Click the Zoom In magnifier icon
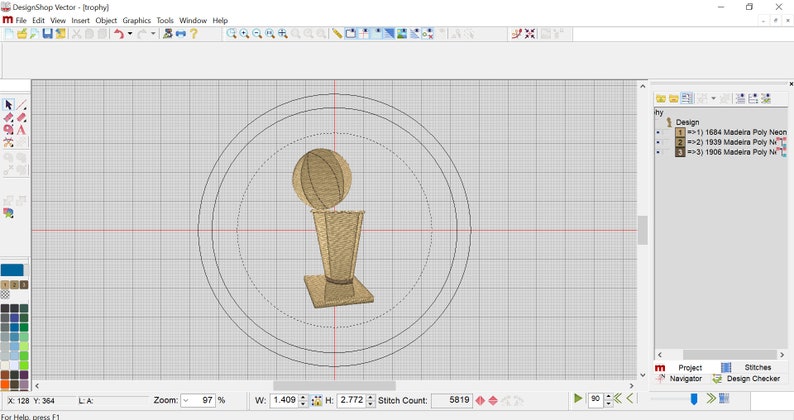The width and height of the screenshot is (794, 420). pyautogui.click(x=244, y=34)
